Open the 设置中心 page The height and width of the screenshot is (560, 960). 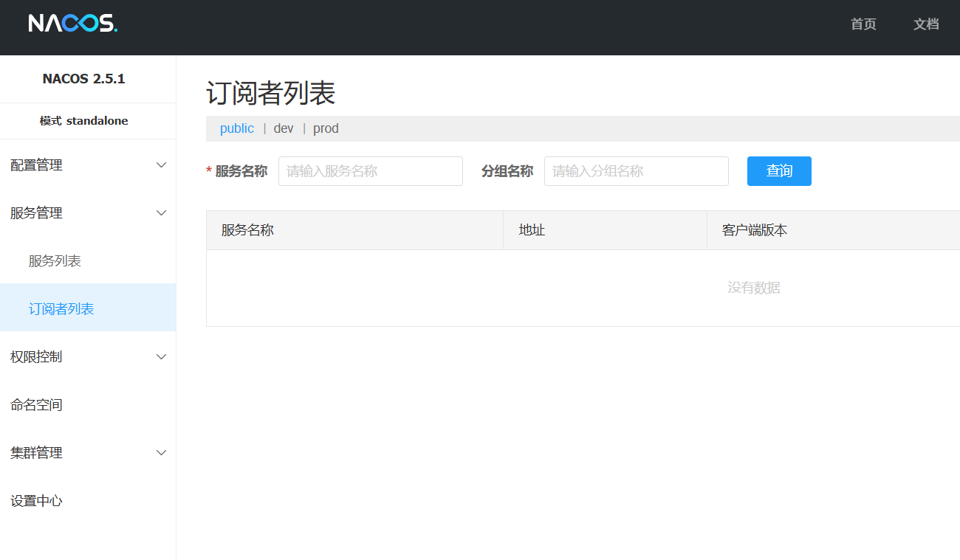tap(35, 500)
